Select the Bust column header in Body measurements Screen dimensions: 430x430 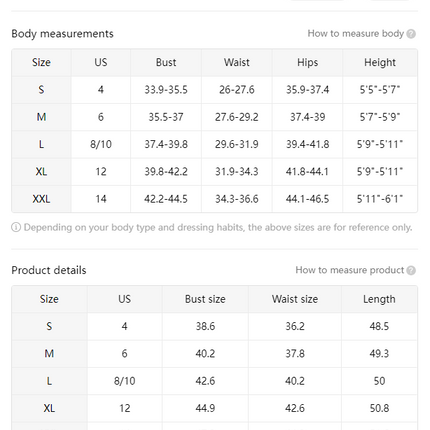pos(166,63)
